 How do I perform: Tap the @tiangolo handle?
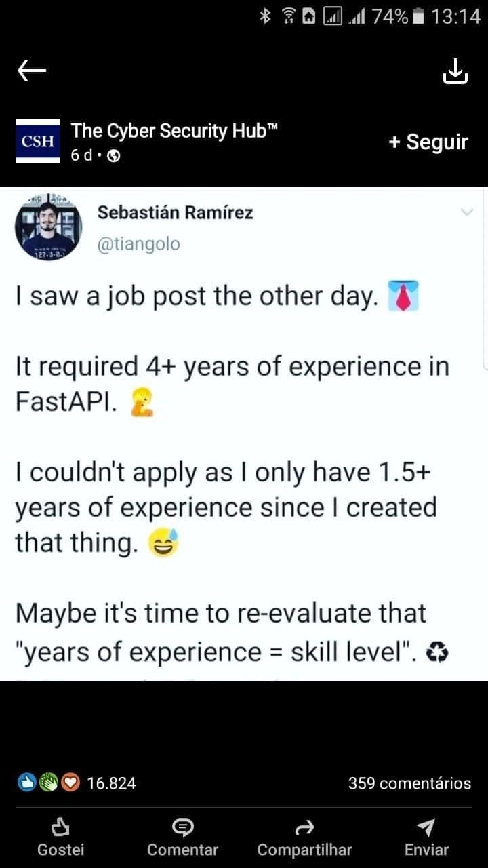click(139, 244)
